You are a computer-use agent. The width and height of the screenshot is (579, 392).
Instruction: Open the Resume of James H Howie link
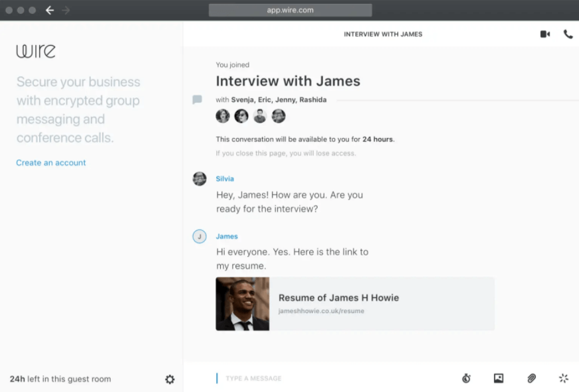pos(338,298)
